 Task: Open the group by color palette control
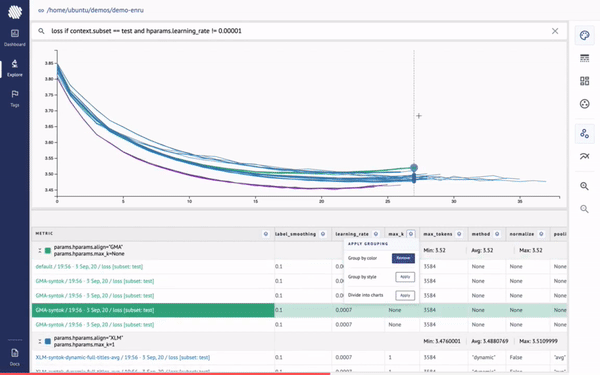pyautogui.click(x=584, y=36)
